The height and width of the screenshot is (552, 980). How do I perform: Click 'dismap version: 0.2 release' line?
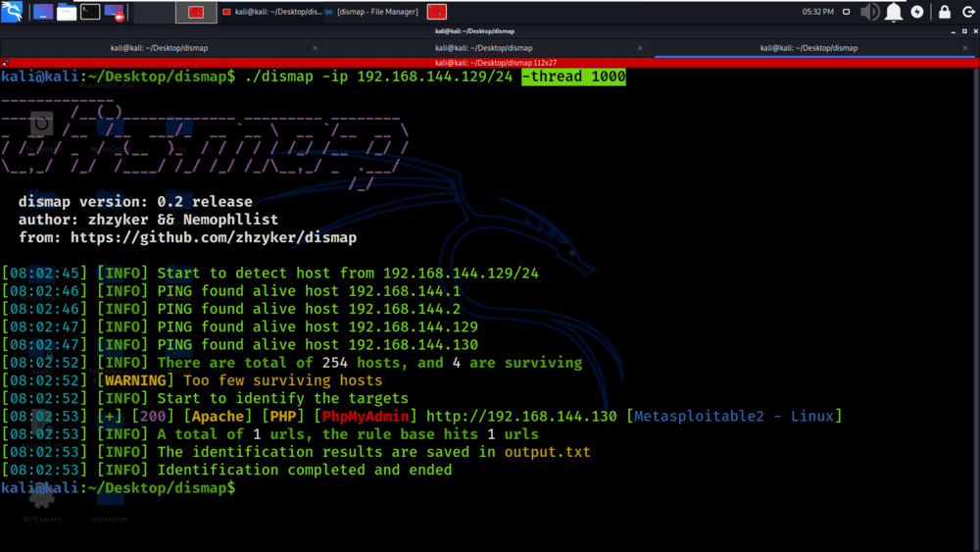point(135,202)
